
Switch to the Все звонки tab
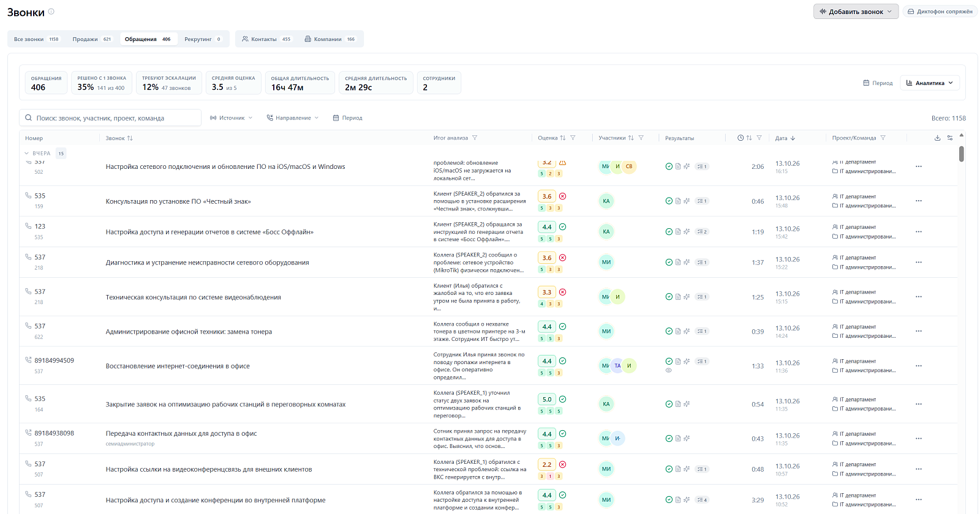[37, 39]
